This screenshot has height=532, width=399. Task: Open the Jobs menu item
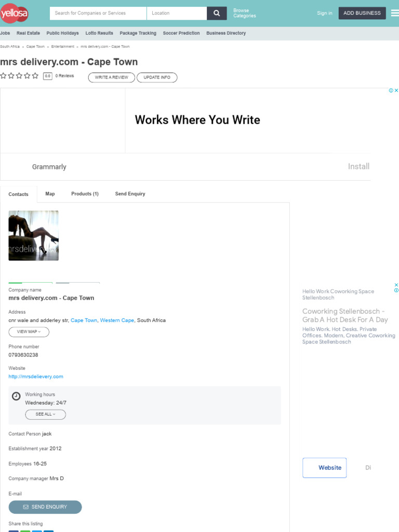point(5,33)
